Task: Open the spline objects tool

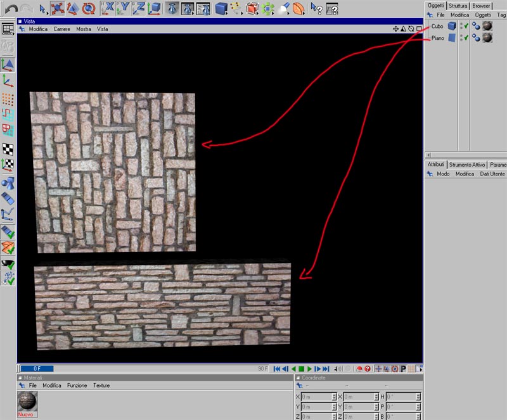Action: coord(236,9)
